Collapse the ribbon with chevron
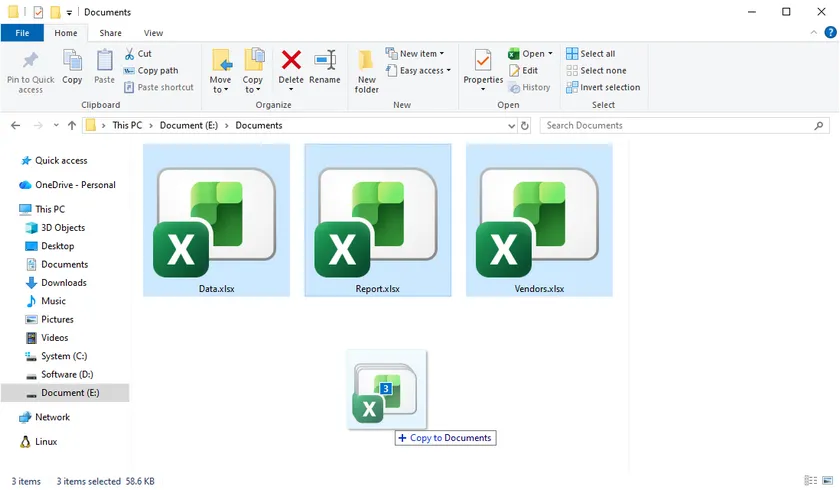 pyautogui.click(x=813, y=33)
